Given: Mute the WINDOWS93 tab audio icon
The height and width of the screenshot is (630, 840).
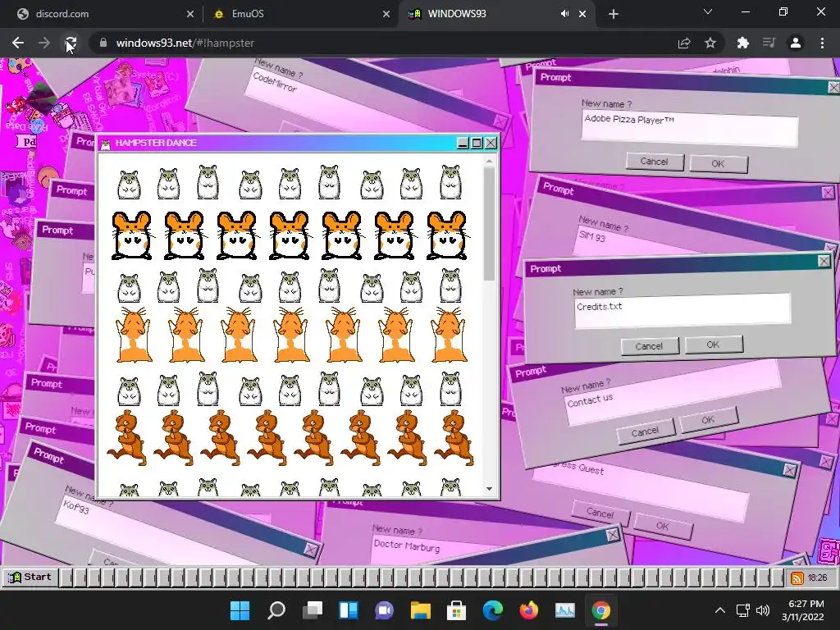Looking at the screenshot, I should 564,14.
